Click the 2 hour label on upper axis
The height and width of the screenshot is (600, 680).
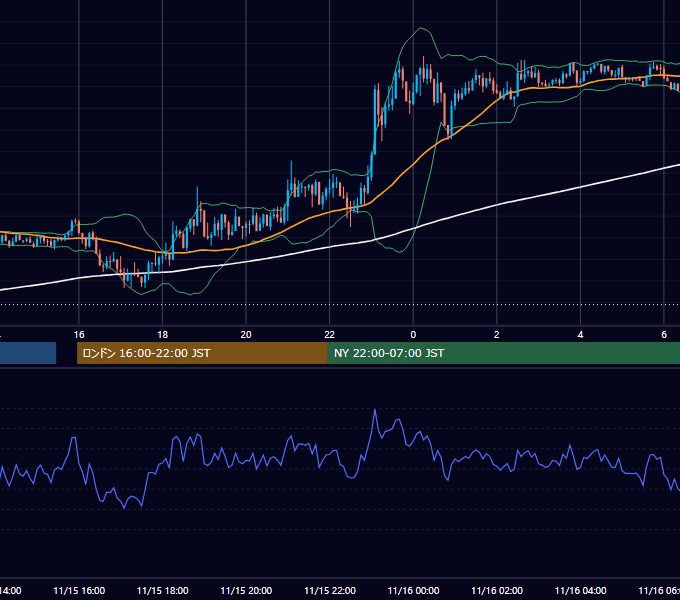click(x=497, y=335)
